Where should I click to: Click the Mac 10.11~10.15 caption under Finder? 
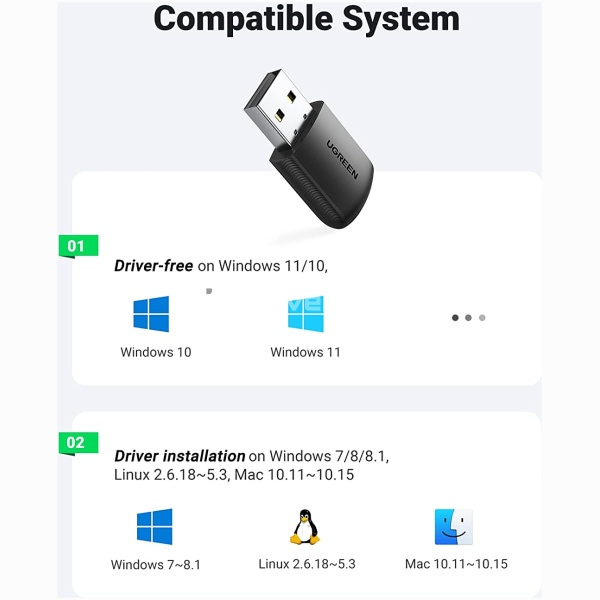tap(456, 564)
